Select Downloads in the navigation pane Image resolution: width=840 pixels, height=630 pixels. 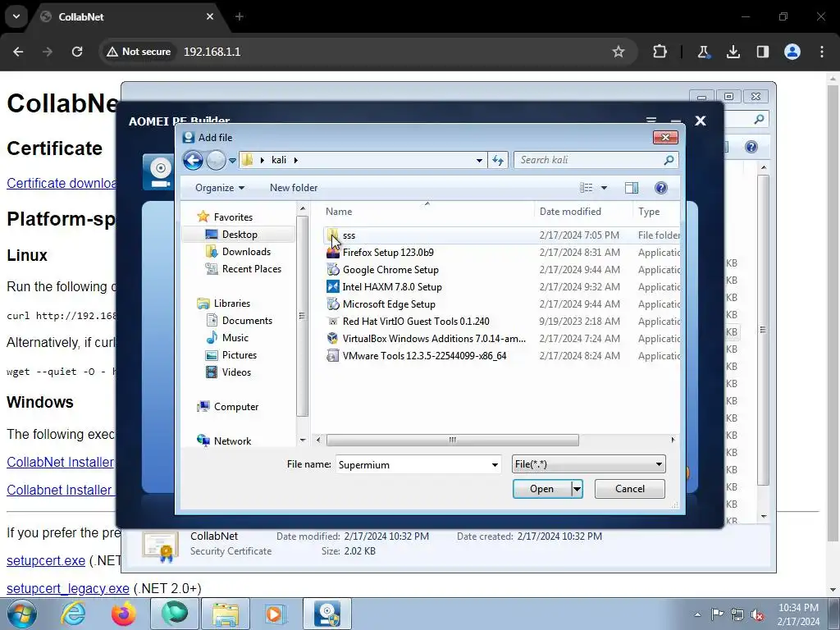pos(246,251)
